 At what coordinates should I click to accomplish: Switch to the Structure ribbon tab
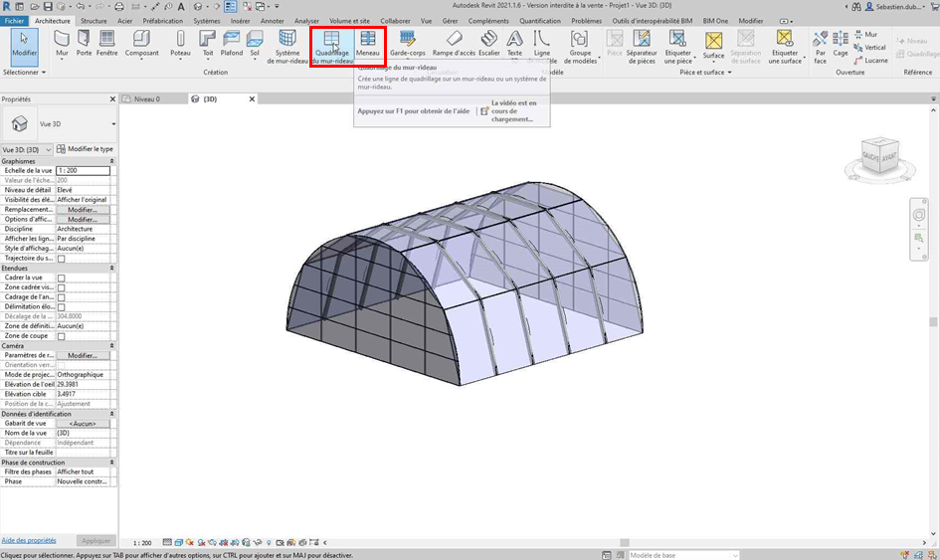[x=94, y=20]
